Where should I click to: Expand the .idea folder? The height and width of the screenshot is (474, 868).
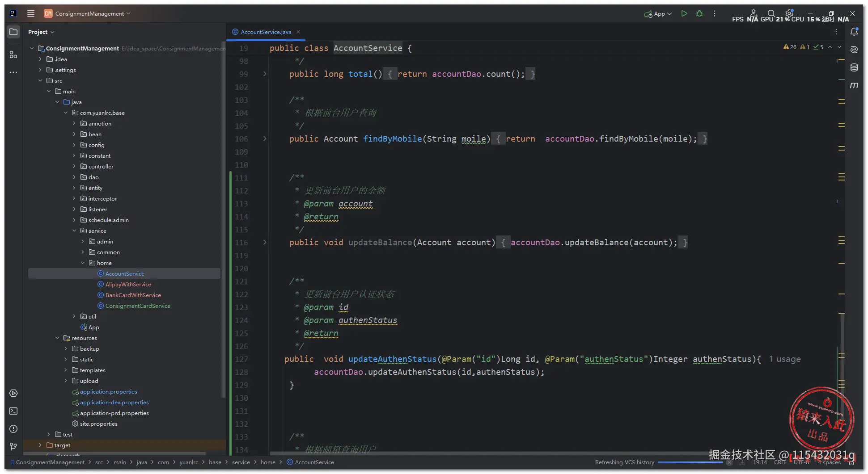(x=40, y=59)
